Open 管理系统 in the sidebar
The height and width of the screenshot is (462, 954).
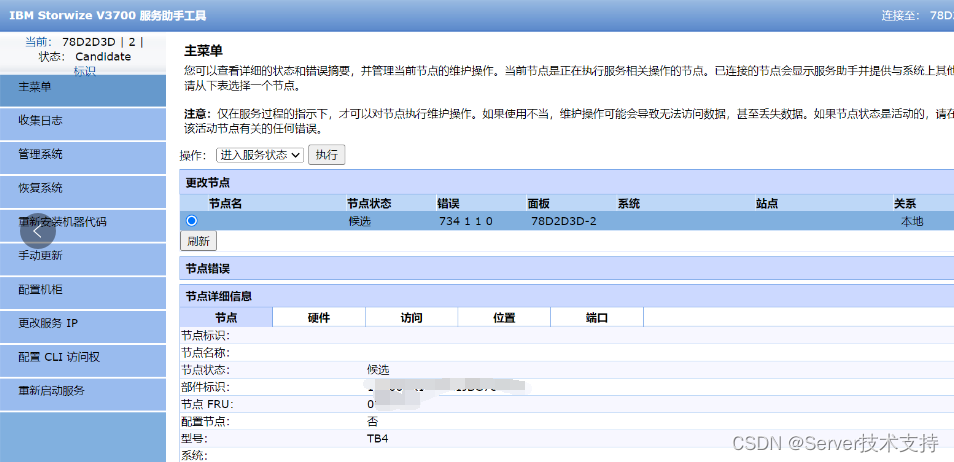coord(83,158)
